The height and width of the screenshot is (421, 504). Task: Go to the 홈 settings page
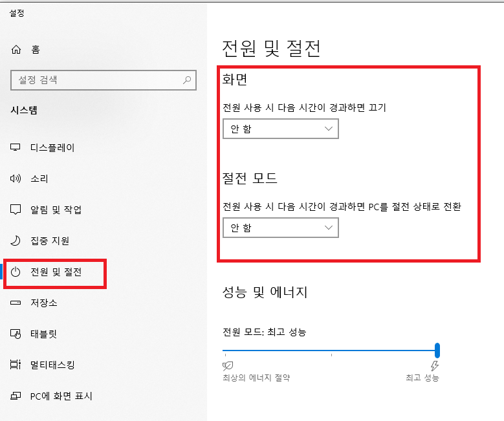[x=36, y=50]
